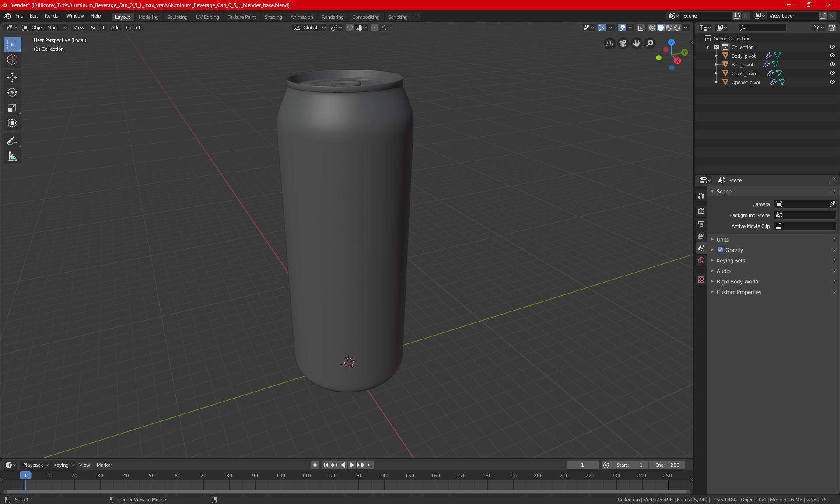This screenshot has width=840, height=504.
Task: Open the outliner filter dropdown
Action: pyautogui.click(x=819, y=28)
